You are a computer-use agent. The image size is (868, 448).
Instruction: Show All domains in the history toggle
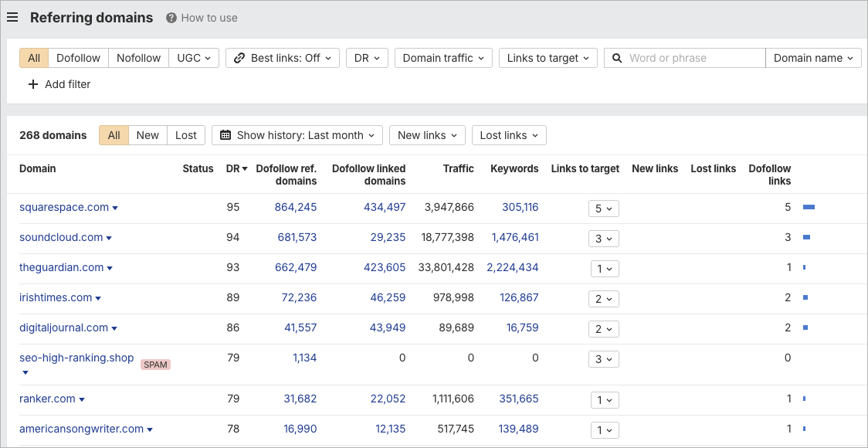[x=114, y=135]
